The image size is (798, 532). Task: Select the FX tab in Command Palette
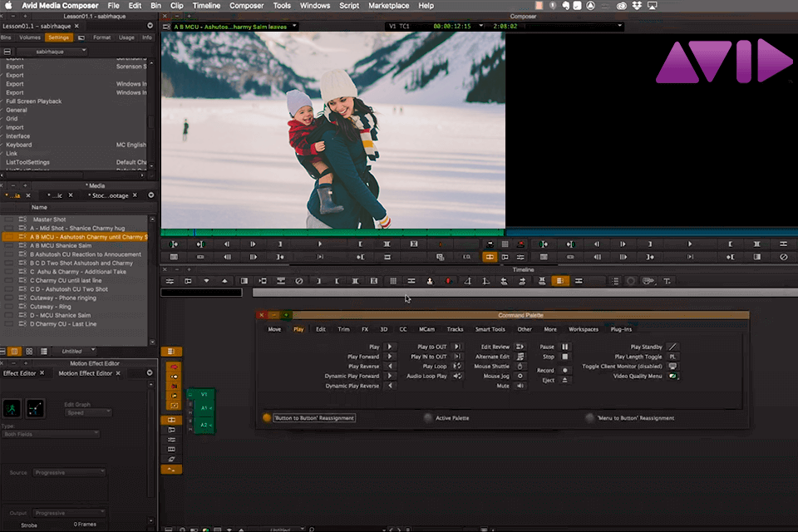tap(365, 329)
